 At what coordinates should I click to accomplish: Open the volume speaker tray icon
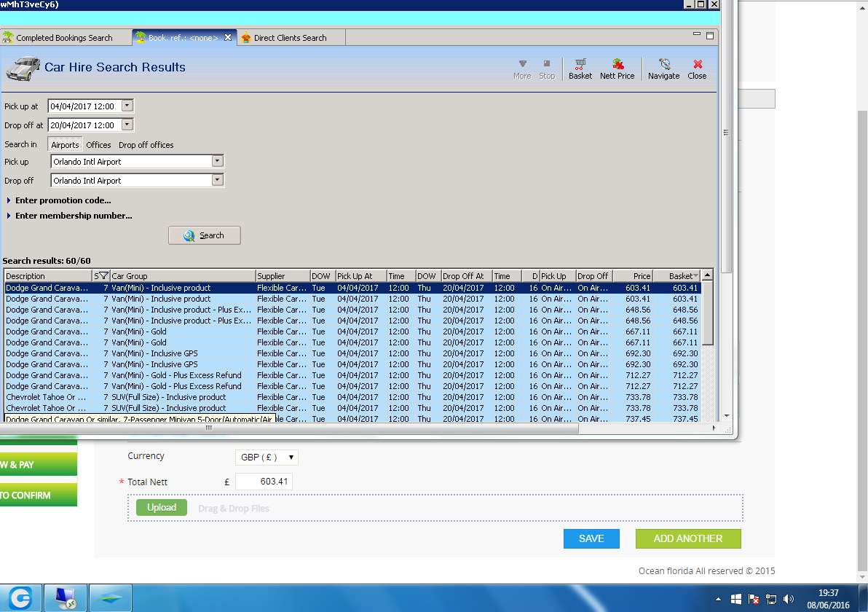[789, 599]
